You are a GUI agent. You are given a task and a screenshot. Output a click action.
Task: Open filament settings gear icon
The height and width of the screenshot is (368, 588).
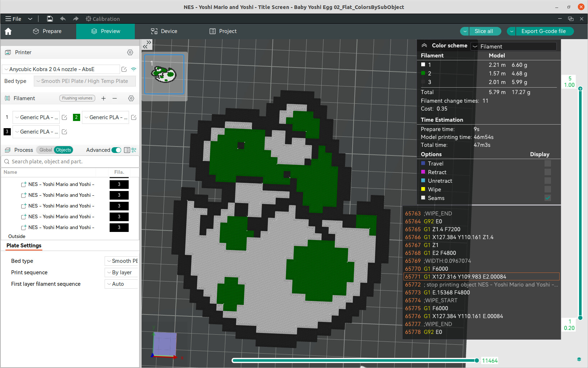pos(131,98)
